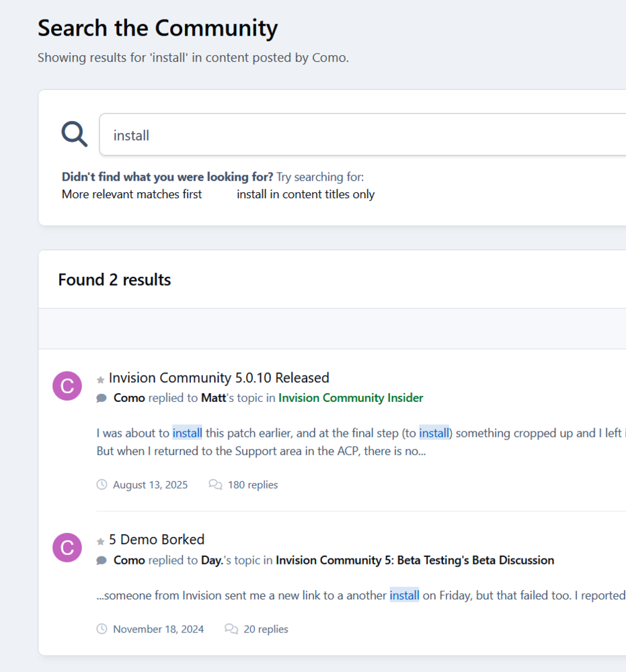The image size is (626, 672).
Task: Click the star icon before Invision Community 5.0.10 Released
Action: 101,380
